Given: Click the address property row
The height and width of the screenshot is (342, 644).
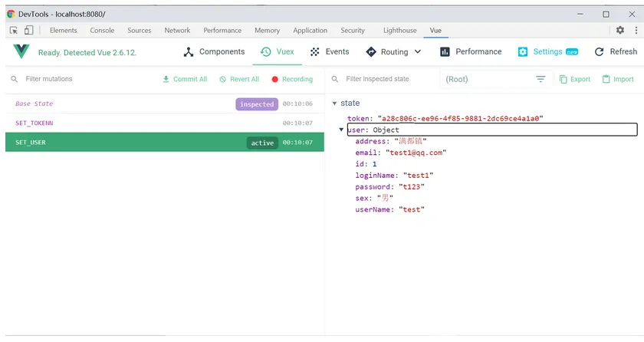Looking at the screenshot, I should point(390,141).
